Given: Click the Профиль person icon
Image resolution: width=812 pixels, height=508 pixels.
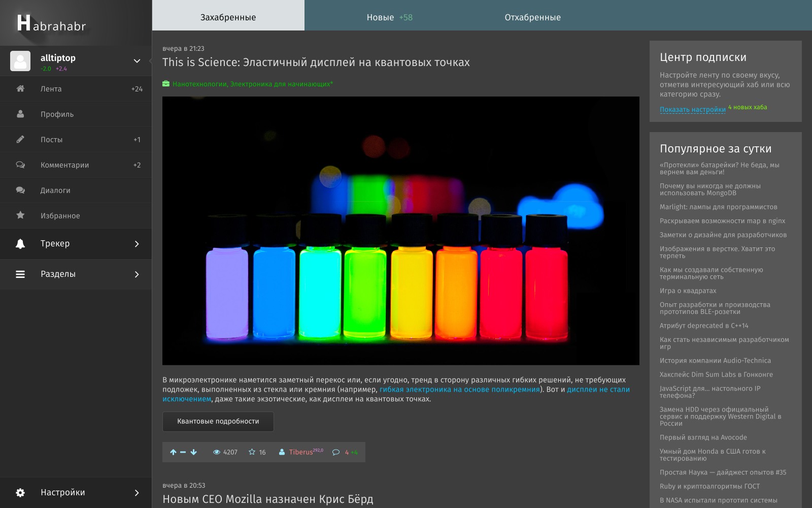Looking at the screenshot, I should pos(20,114).
